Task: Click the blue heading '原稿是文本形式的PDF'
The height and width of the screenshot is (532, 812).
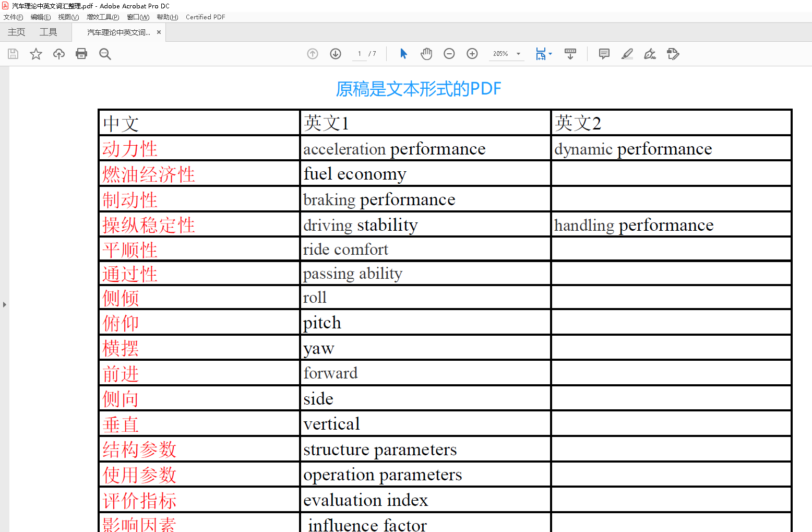Action: (x=419, y=89)
